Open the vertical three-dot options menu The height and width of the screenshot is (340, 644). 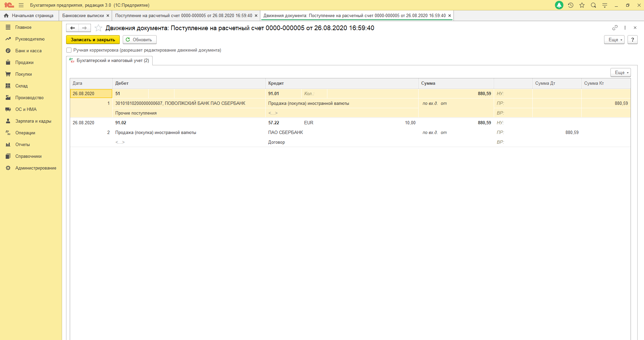point(625,28)
